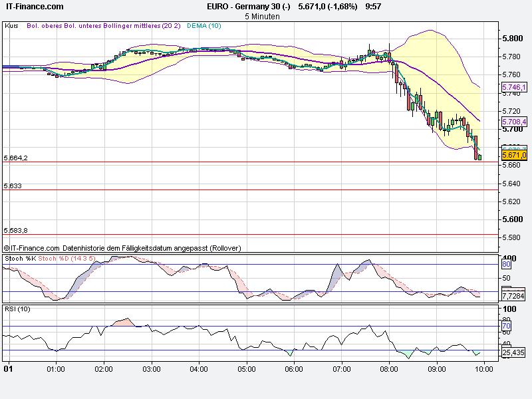The image size is (532, 399).
Task: Click the 5.708,4 price marker on axis
Action: 513,122
